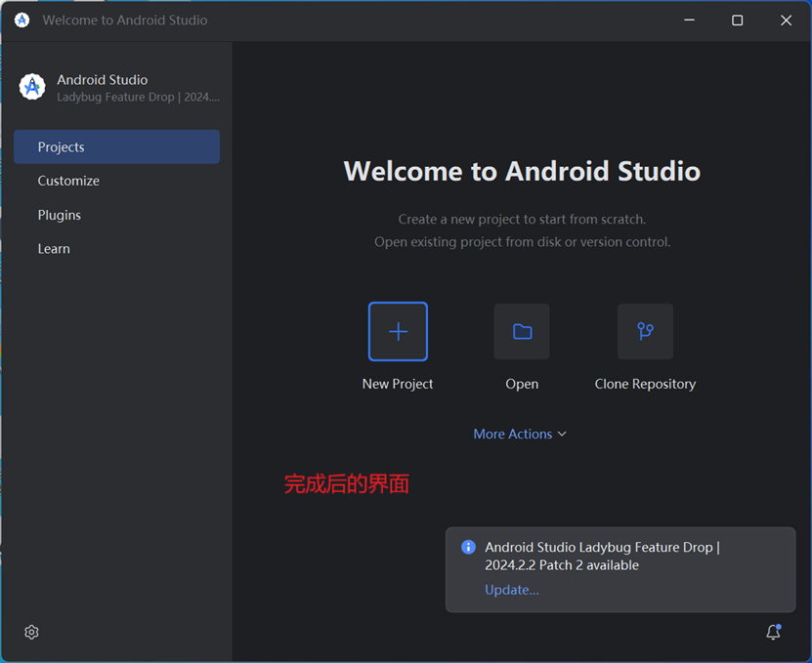Switch to the Customize tab
The width and height of the screenshot is (812, 663).
(116, 181)
